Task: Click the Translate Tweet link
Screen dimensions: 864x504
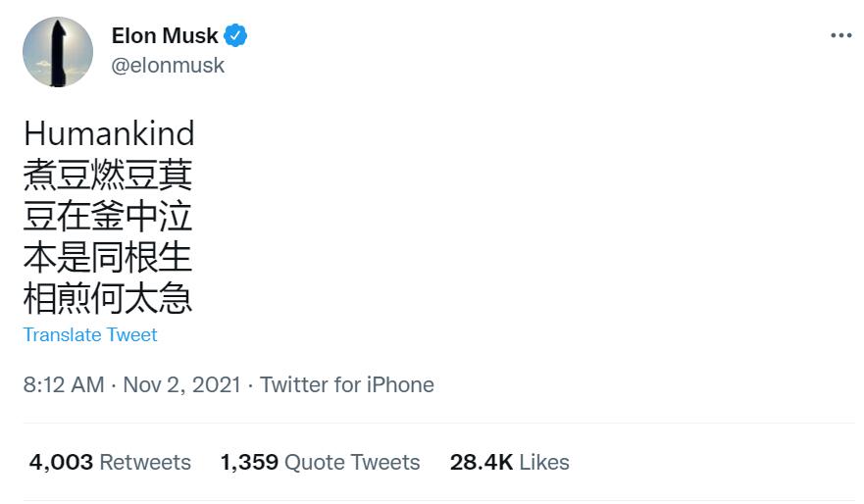Action: click(x=90, y=335)
